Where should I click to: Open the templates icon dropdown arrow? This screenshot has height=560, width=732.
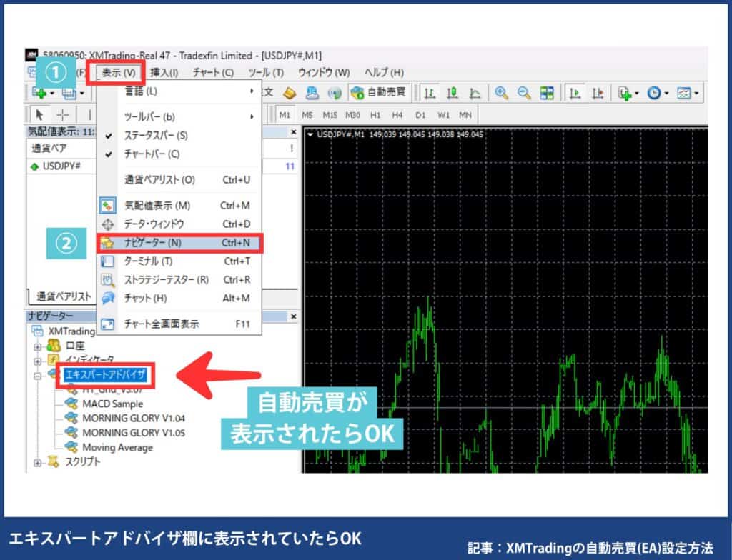click(696, 94)
